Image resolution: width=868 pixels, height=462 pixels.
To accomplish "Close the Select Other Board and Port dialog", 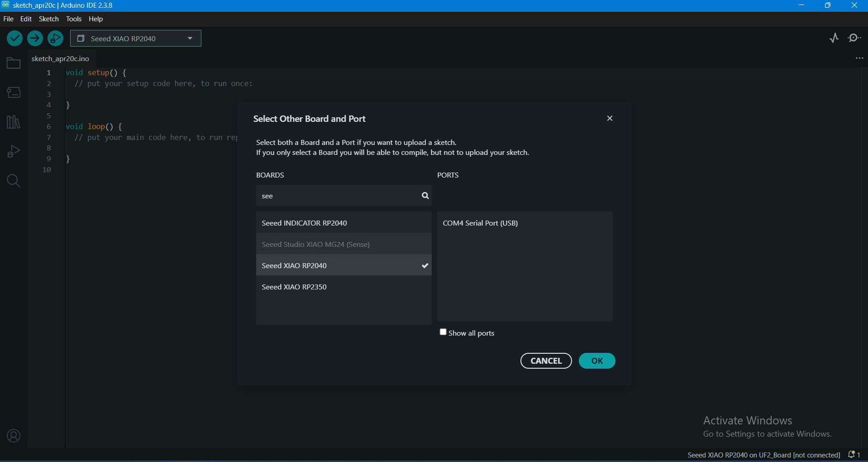I will pyautogui.click(x=610, y=118).
